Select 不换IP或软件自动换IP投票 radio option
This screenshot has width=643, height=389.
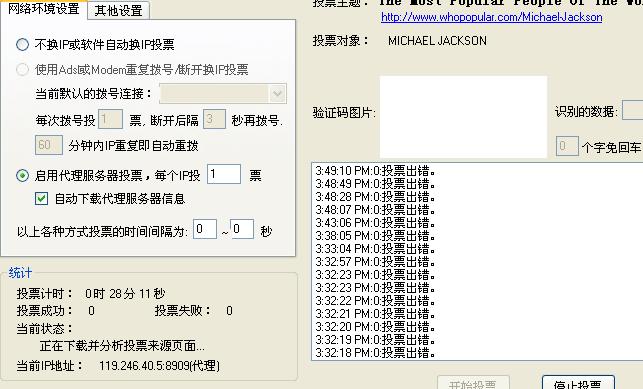[23, 44]
